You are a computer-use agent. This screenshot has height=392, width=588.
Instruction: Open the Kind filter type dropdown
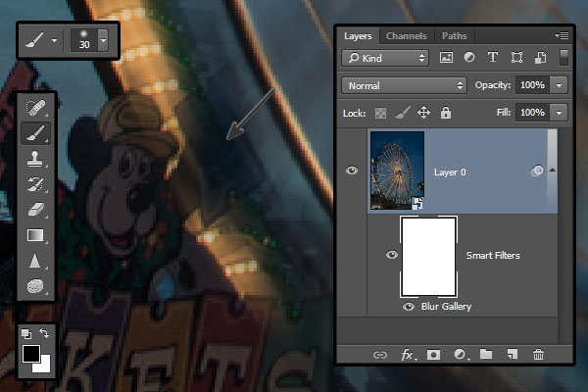385,58
